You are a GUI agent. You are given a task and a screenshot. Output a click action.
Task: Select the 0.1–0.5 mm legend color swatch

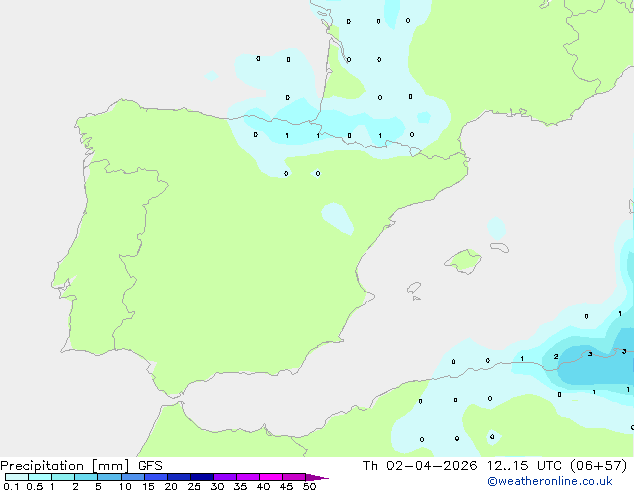[17, 477]
